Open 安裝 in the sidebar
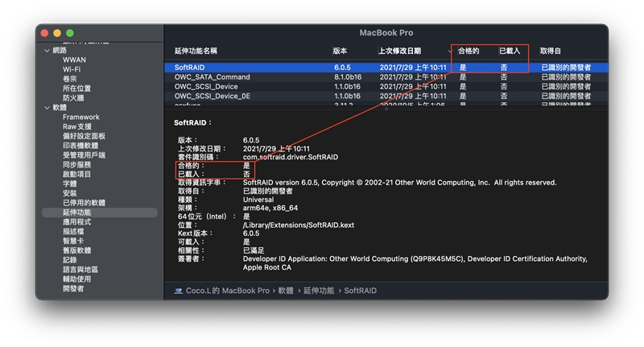The width and height of the screenshot is (644, 347). click(x=69, y=193)
